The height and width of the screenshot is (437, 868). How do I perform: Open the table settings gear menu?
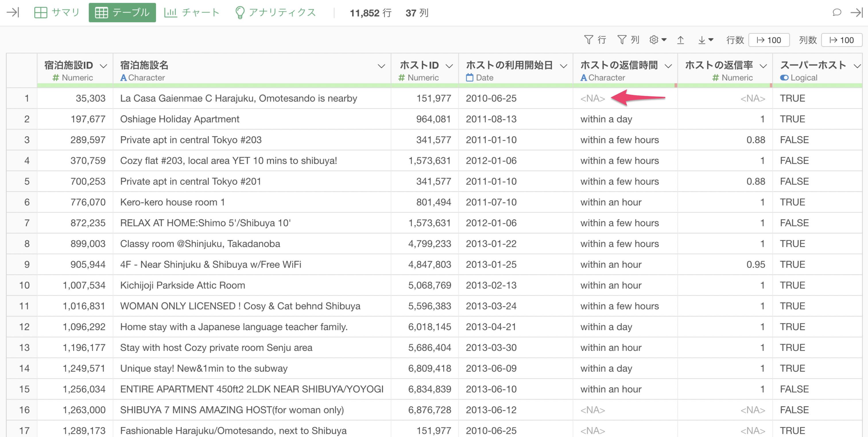(x=658, y=40)
